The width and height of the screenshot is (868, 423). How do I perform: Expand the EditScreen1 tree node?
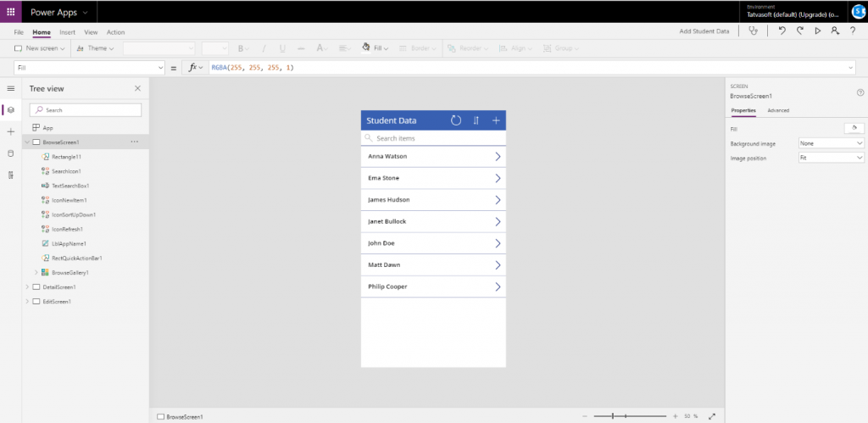pyautogui.click(x=27, y=302)
